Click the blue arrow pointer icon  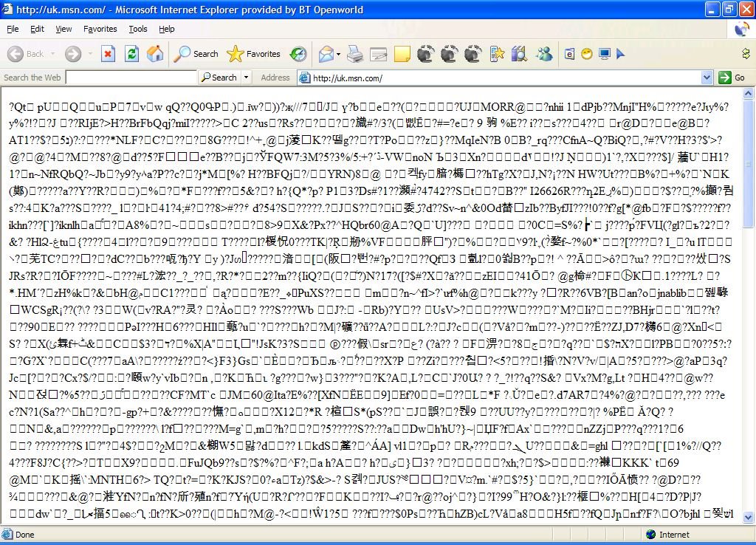[620, 54]
